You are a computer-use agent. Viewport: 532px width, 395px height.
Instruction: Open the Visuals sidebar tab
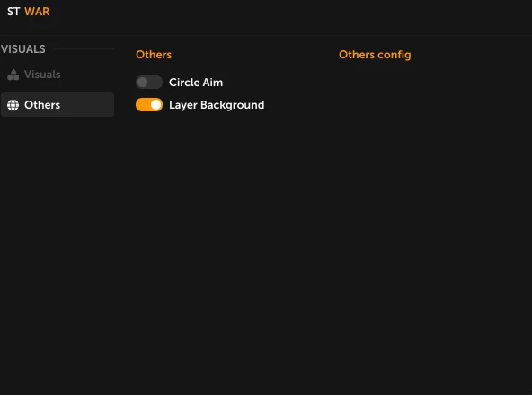point(58,75)
